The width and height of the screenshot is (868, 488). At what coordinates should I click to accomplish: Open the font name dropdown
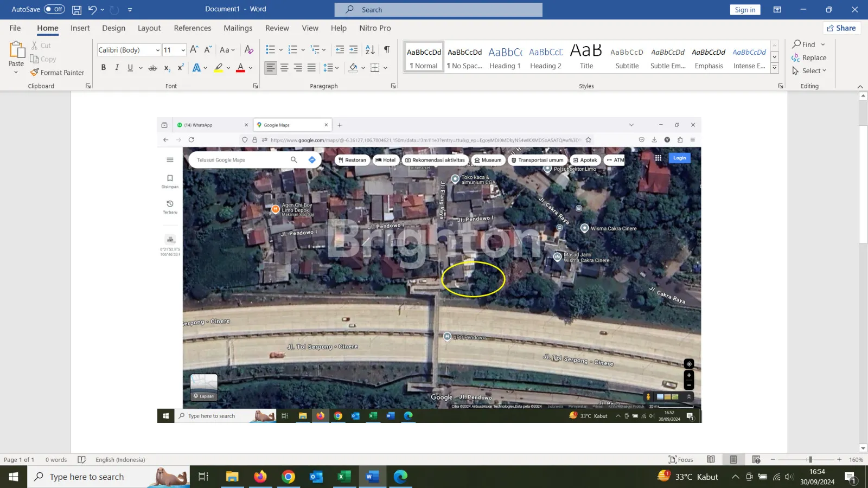pos(157,50)
